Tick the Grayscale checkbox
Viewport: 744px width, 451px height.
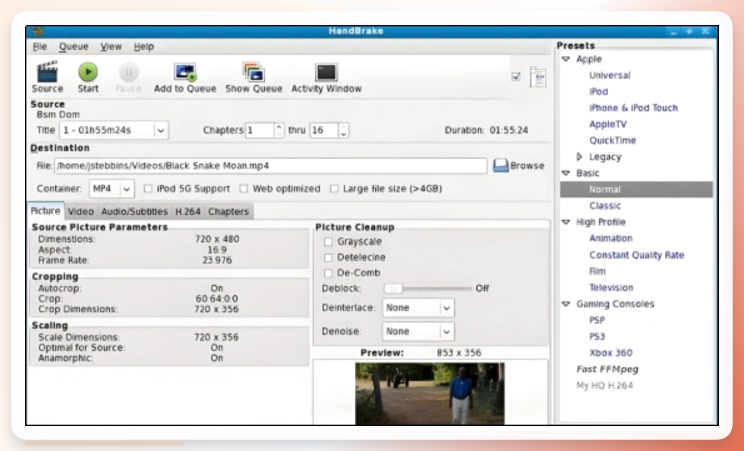[328, 242]
